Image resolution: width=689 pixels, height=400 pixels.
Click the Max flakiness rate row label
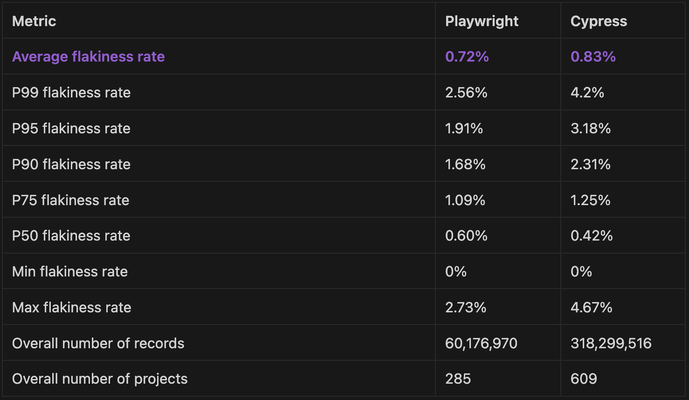71,307
